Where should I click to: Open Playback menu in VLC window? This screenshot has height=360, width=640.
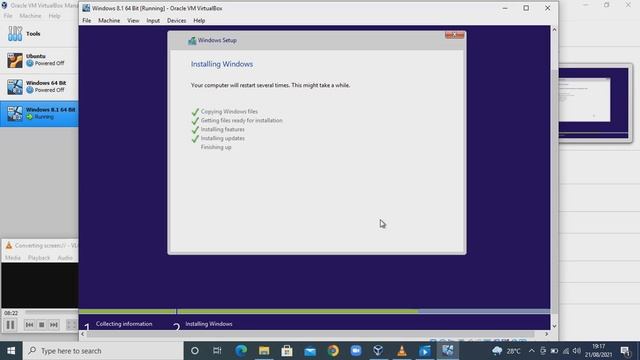pyautogui.click(x=39, y=258)
